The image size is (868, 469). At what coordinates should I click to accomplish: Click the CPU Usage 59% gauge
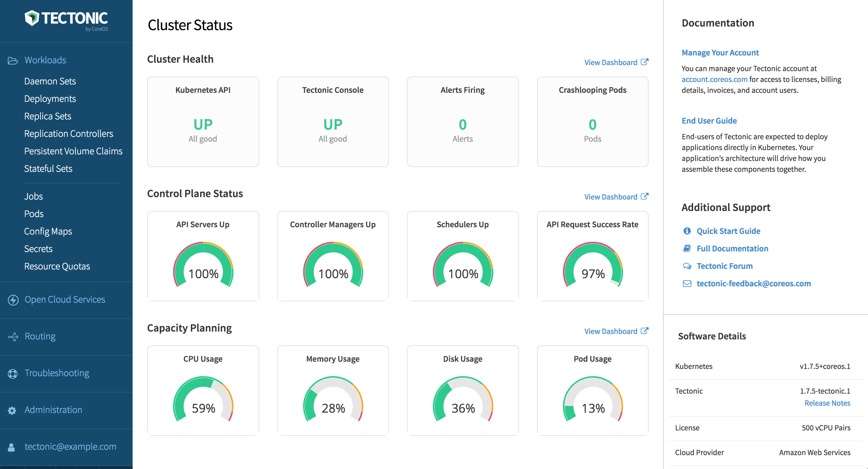(203, 399)
